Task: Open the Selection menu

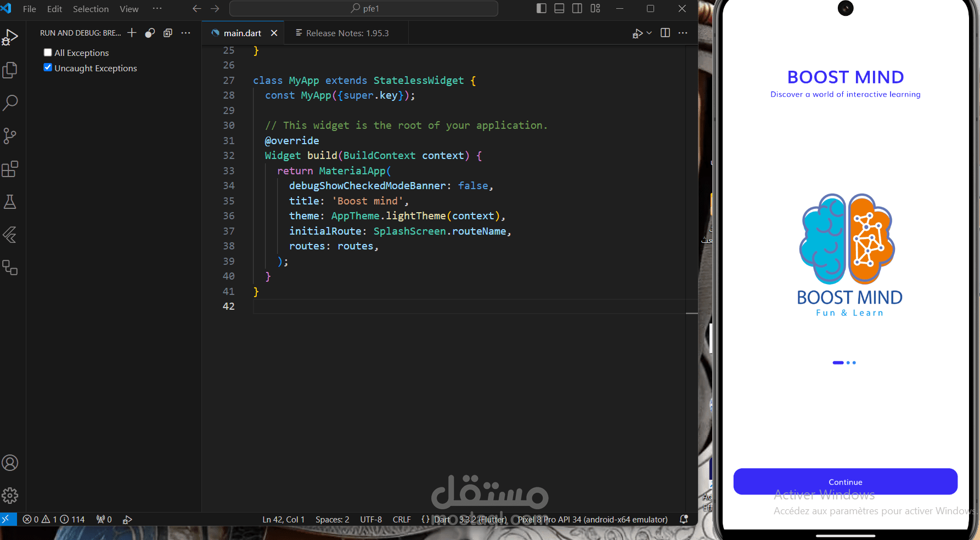Action: pos(91,9)
